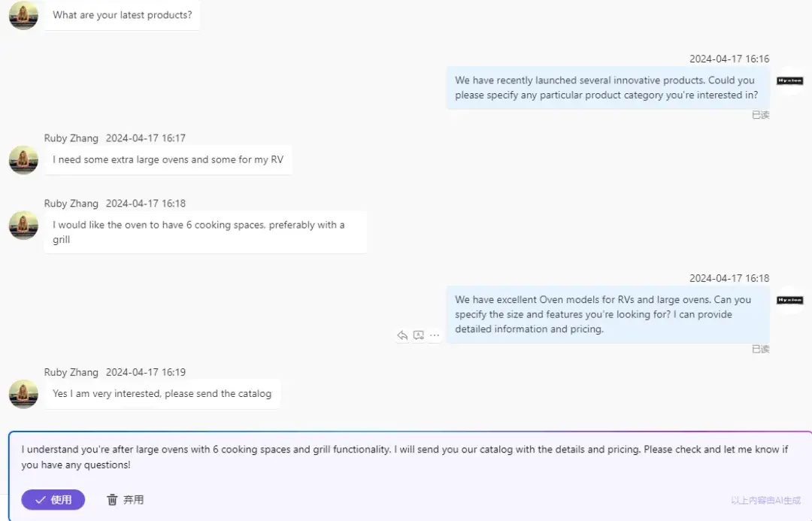Click the avatar beside 'What are your latest products?'
Screen dimensions: 812x521
[x=23, y=15]
